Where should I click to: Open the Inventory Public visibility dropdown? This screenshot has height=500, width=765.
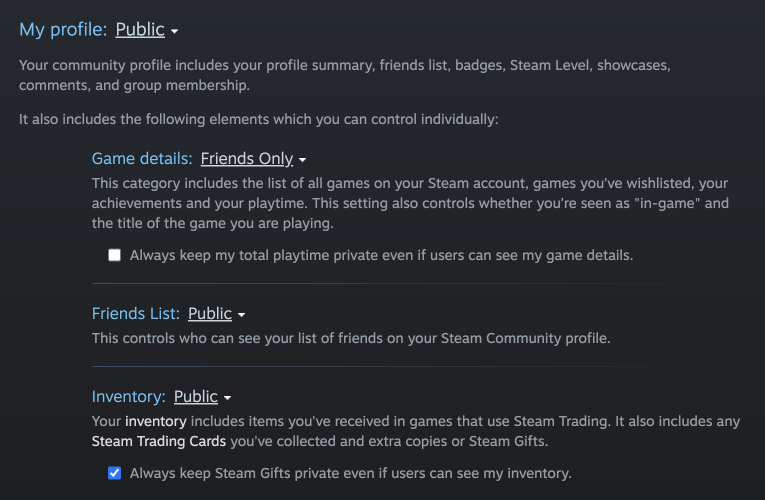tap(195, 397)
